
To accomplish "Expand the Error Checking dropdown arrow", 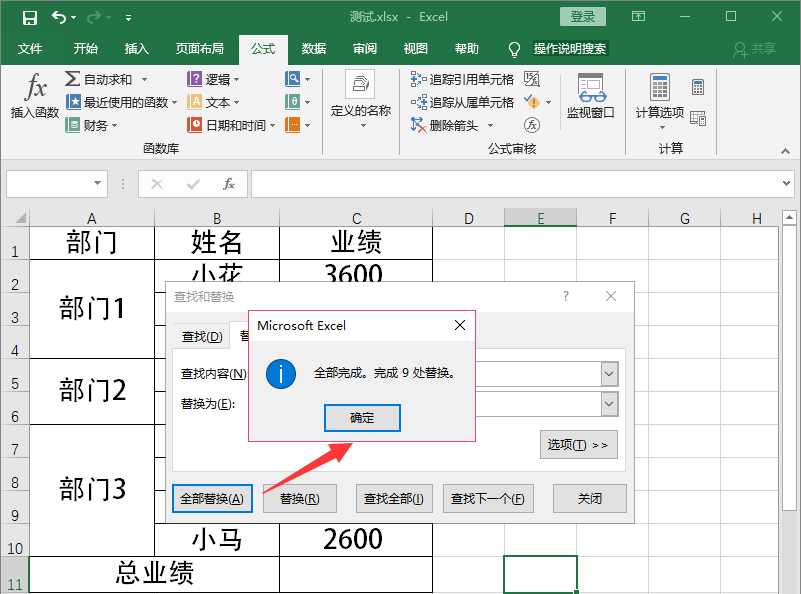I will point(549,103).
